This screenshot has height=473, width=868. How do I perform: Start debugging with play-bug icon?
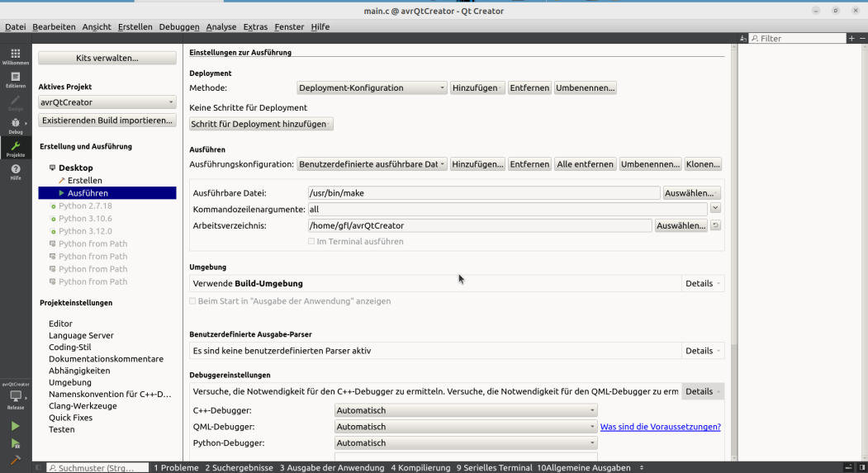(x=16, y=443)
